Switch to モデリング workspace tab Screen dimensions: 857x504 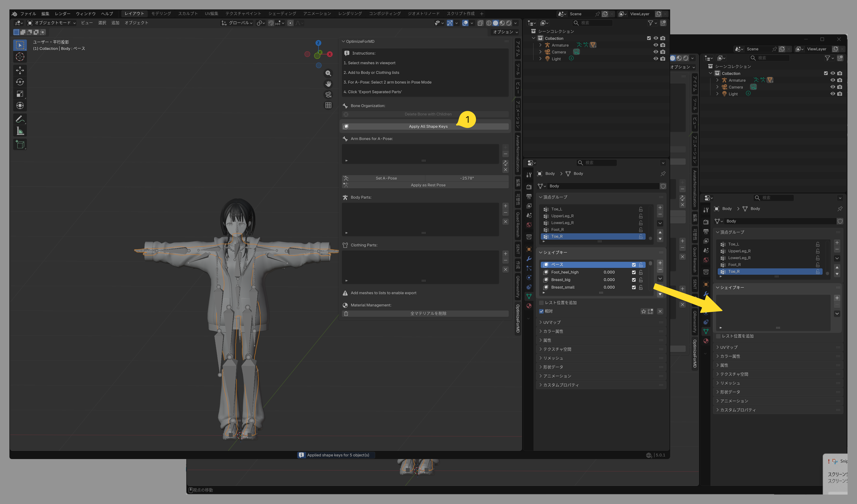click(161, 14)
